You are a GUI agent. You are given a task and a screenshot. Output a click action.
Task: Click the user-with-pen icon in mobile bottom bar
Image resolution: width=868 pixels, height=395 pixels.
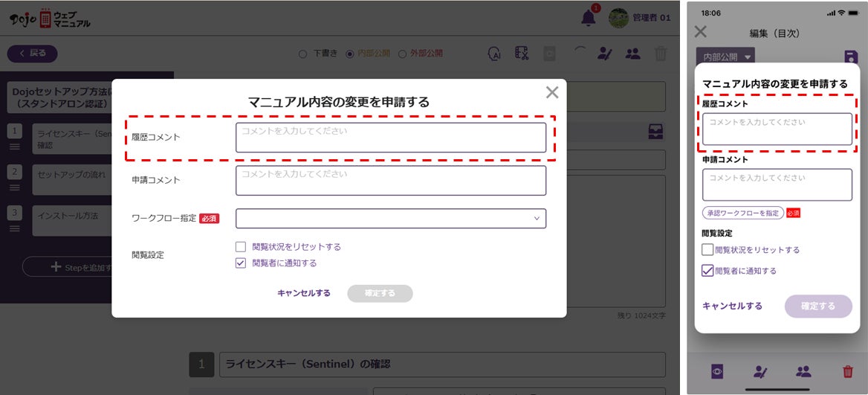tap(760, 372)
